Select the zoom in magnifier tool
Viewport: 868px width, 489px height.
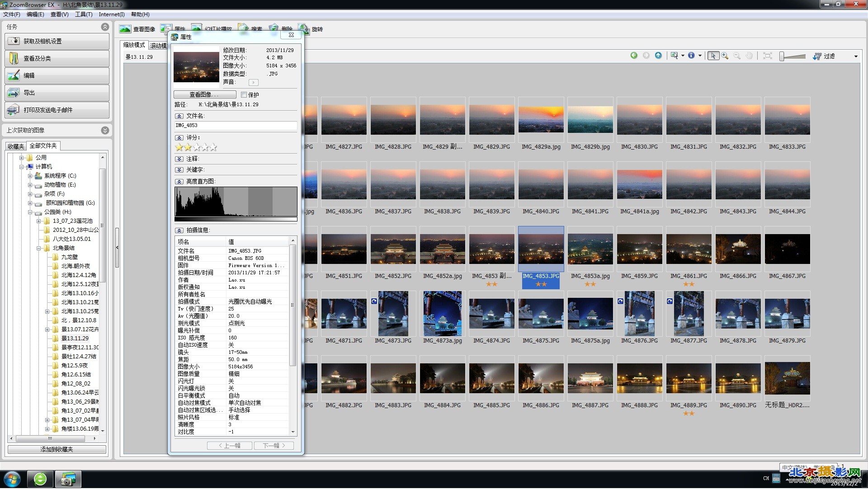pos(725,56)
